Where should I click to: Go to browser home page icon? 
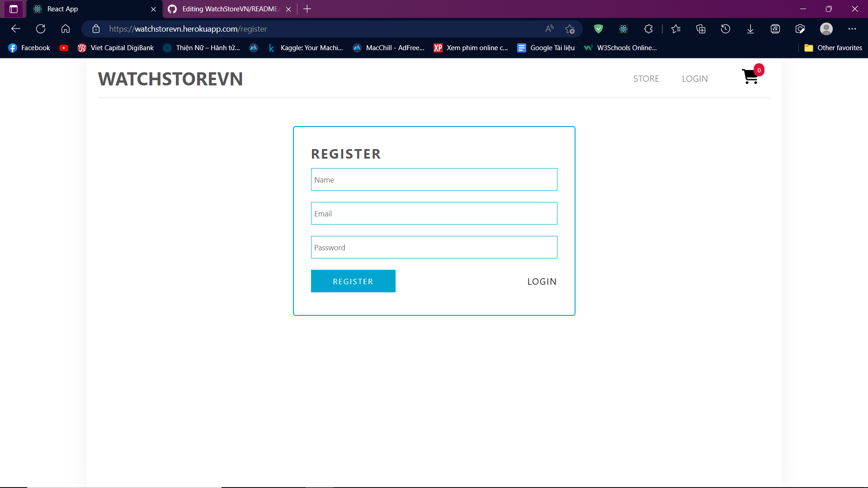point(66,29)
